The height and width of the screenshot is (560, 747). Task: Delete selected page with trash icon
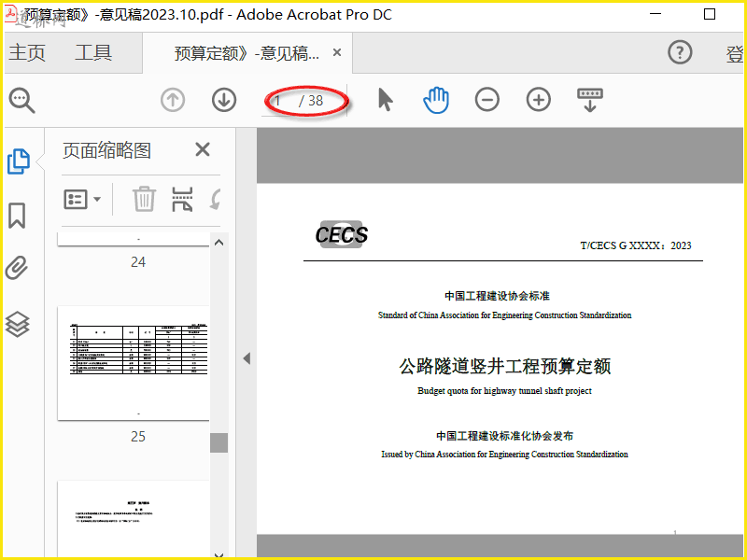(x=144, y=199)
